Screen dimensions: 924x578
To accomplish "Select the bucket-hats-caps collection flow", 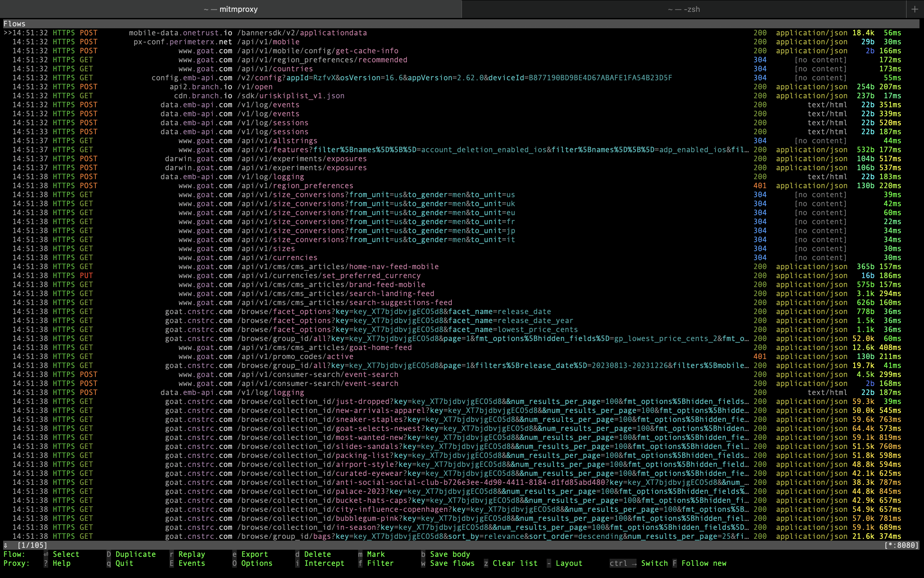I will click(461, 500).
